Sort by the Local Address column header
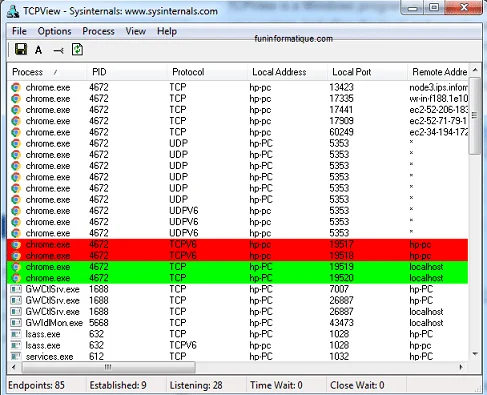The height and width of the screenshot is (395, 487). pos(287,72)
